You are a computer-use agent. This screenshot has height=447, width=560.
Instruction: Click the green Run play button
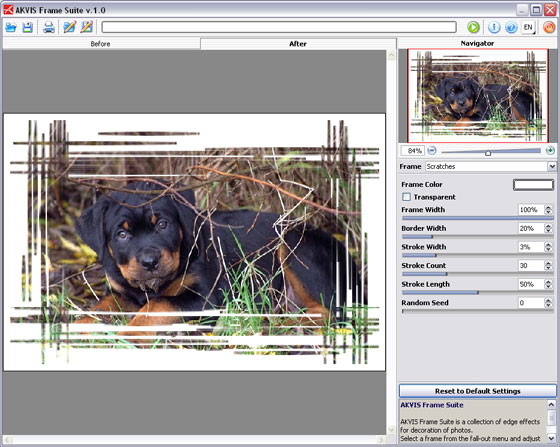473,27
